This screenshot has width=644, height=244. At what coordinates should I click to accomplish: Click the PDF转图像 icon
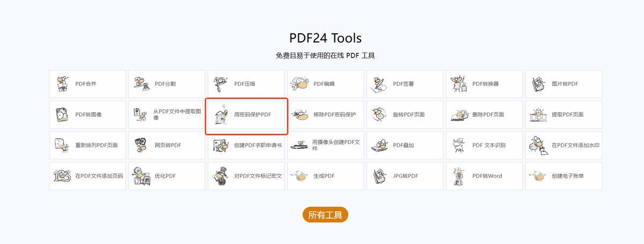(62, 114)
